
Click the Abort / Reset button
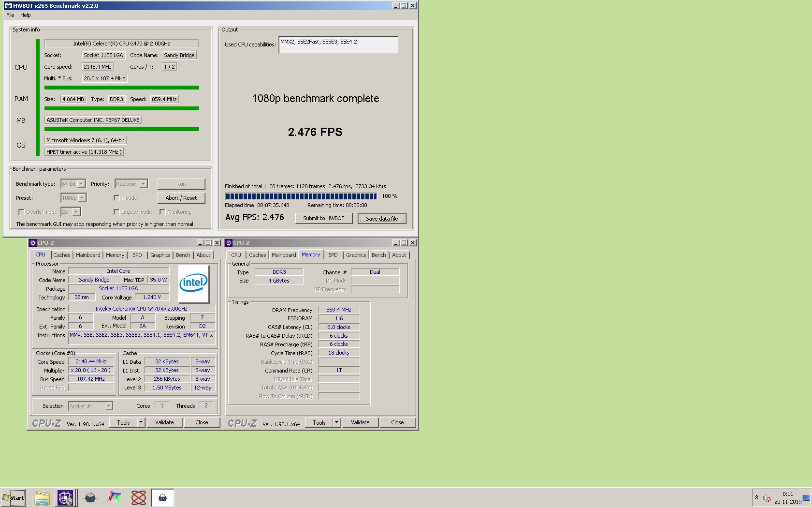coord(181,198)
